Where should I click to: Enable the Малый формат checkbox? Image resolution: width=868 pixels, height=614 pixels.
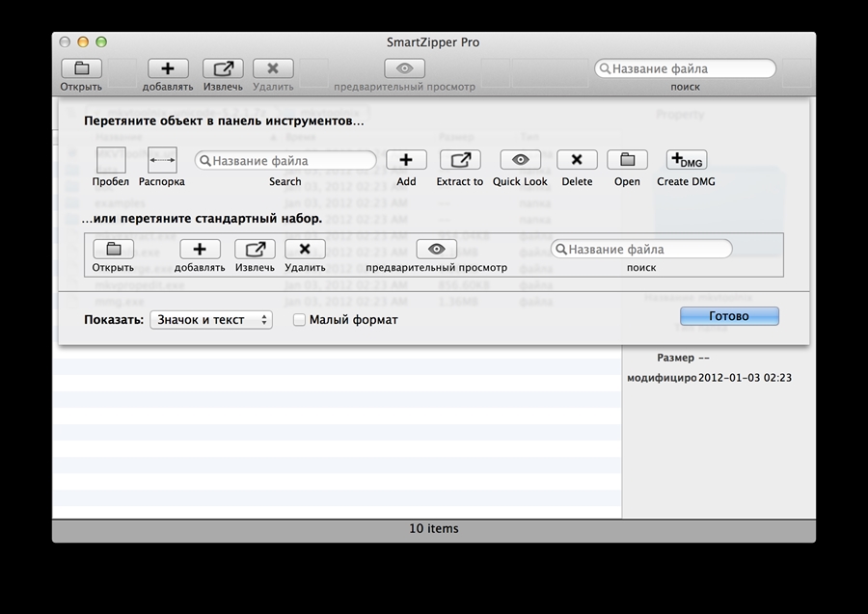click(x=299, y=320)
